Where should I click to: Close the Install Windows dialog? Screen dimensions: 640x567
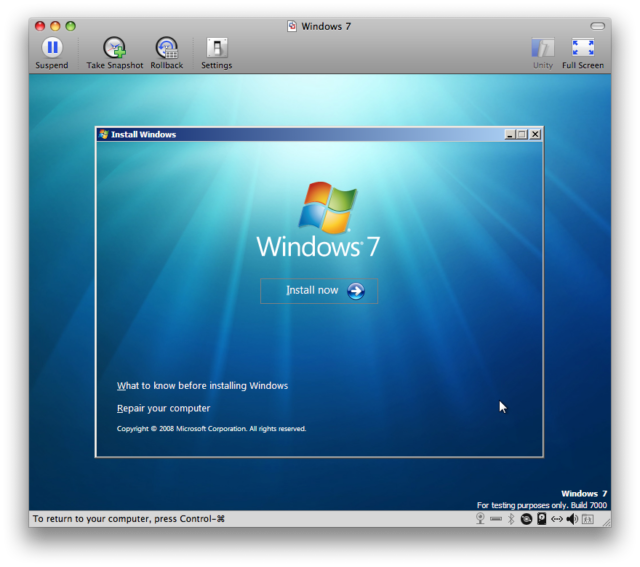click(536, 134)
